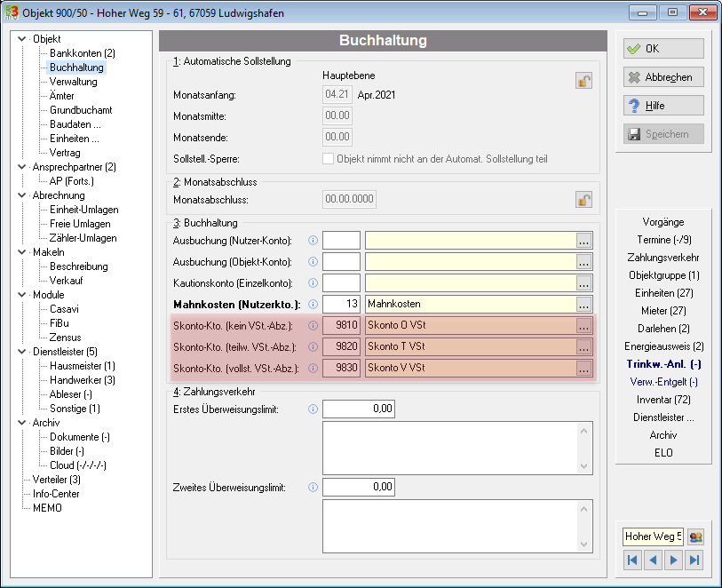This screenshot has height=588, width=722.
Task: Click info icon for Ausbuchung (Nutzer-Konto)
Action: [x=313, y=241]
